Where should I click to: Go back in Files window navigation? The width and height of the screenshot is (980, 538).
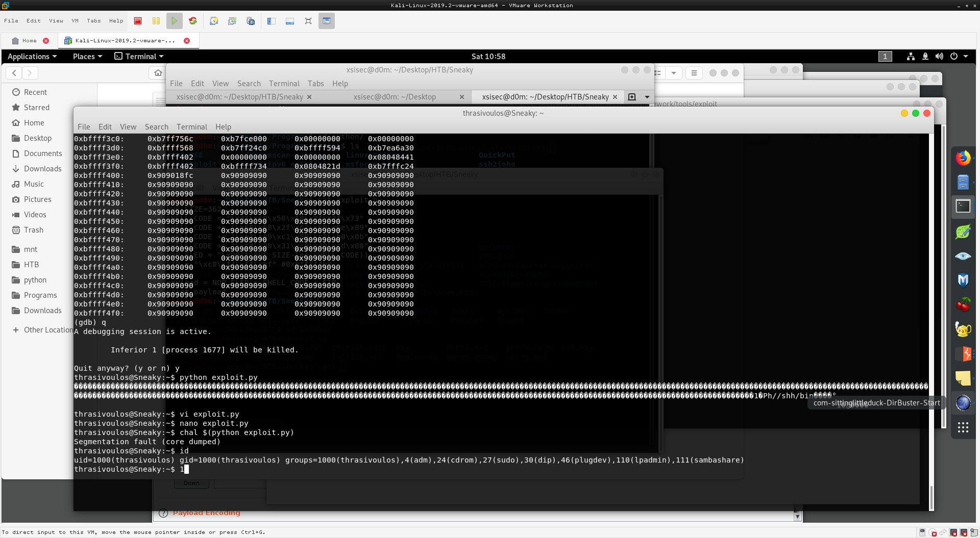pyautogui.click(x=14, y=73)
